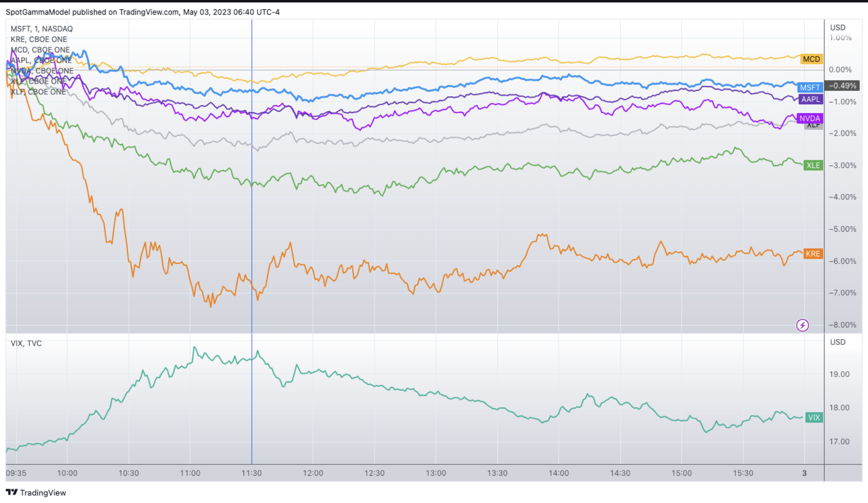
Task: Click the 19.00 VIX price scale label
Action: point(839,374)
